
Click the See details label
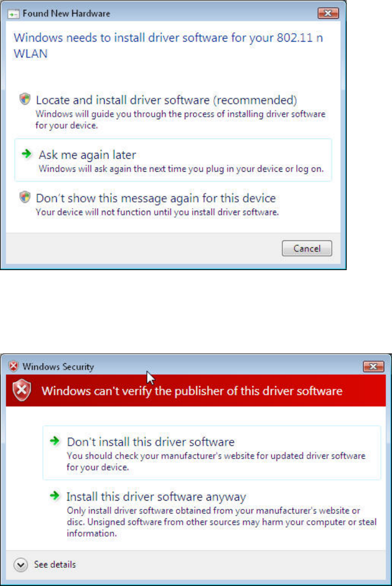click(55, 564)
